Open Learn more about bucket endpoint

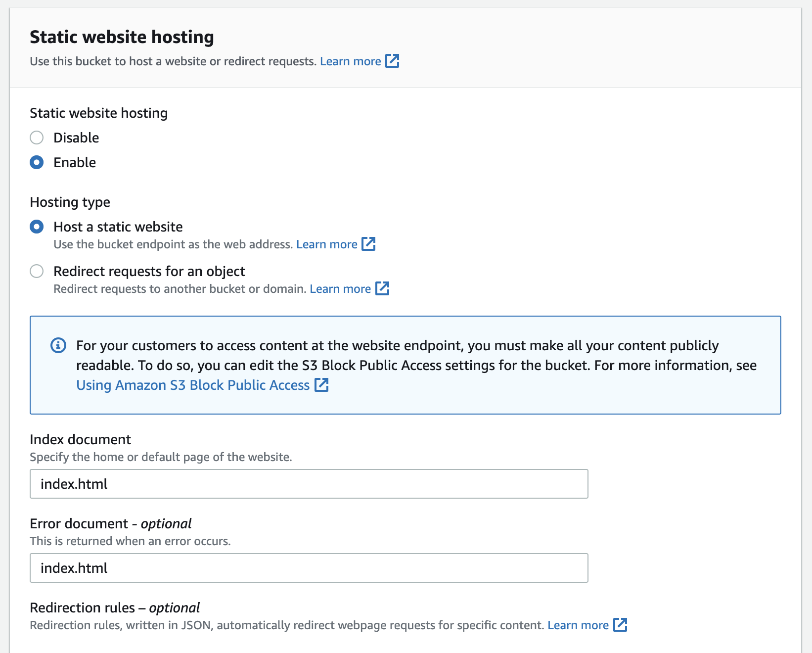coord(326,244)
